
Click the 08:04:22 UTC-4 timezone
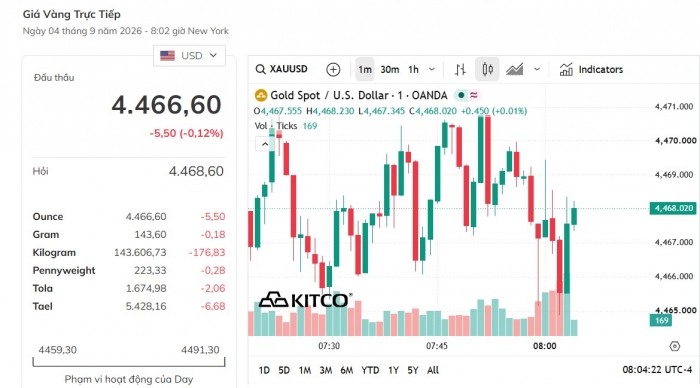(x=657, y=370)
